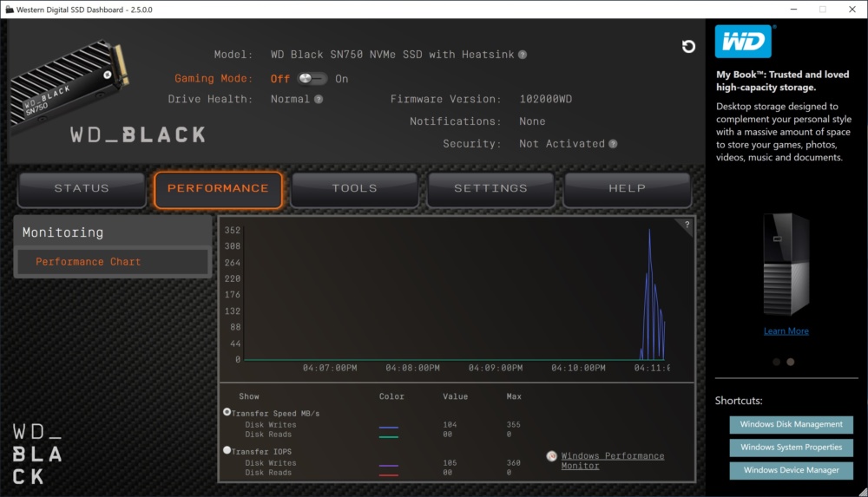Click the help icon next to the Model name

[x=522, y=55]
